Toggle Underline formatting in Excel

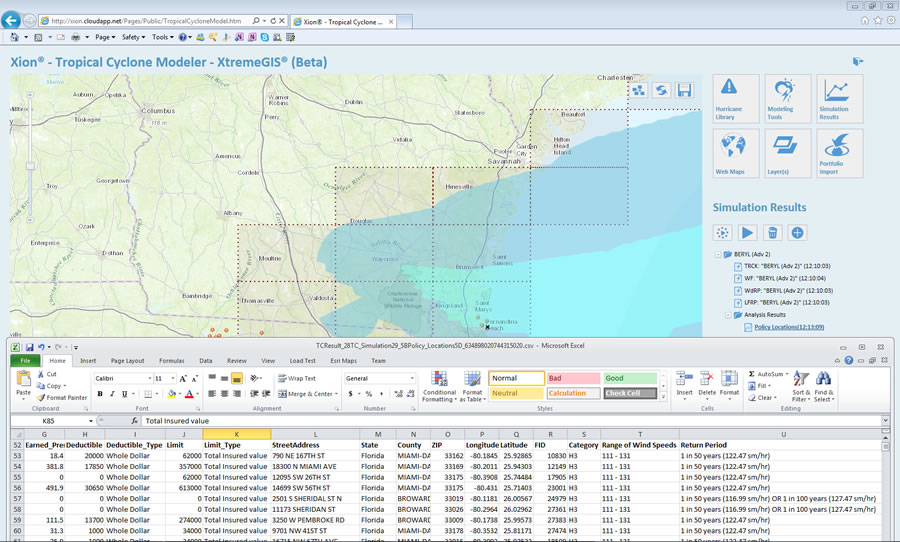click(125, 394)
